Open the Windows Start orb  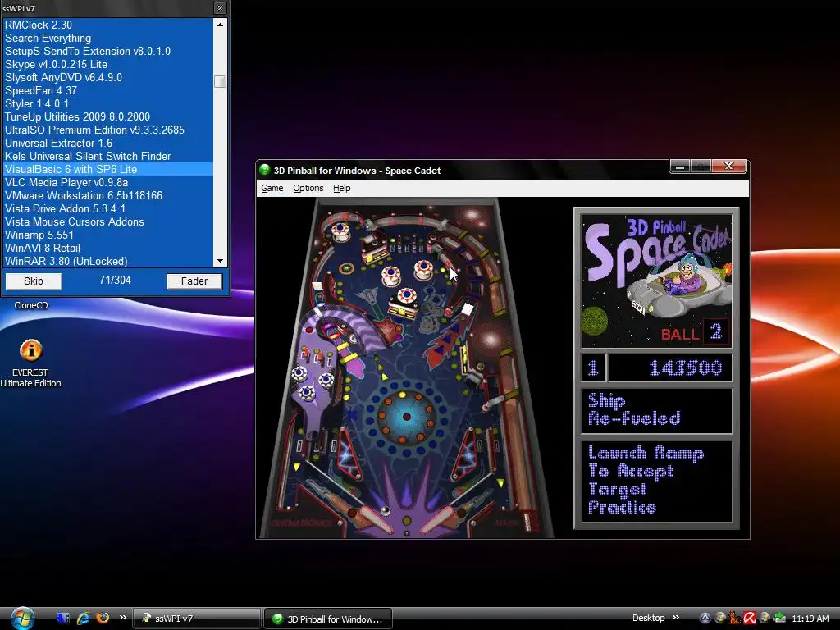pyautogui.click(x=22, y=619)
